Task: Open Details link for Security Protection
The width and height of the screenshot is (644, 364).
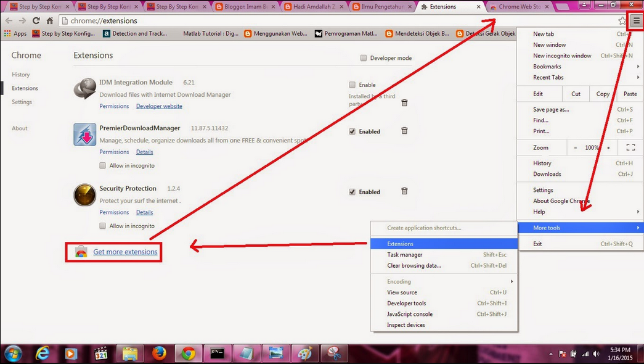Action: (x=145, y=212)
